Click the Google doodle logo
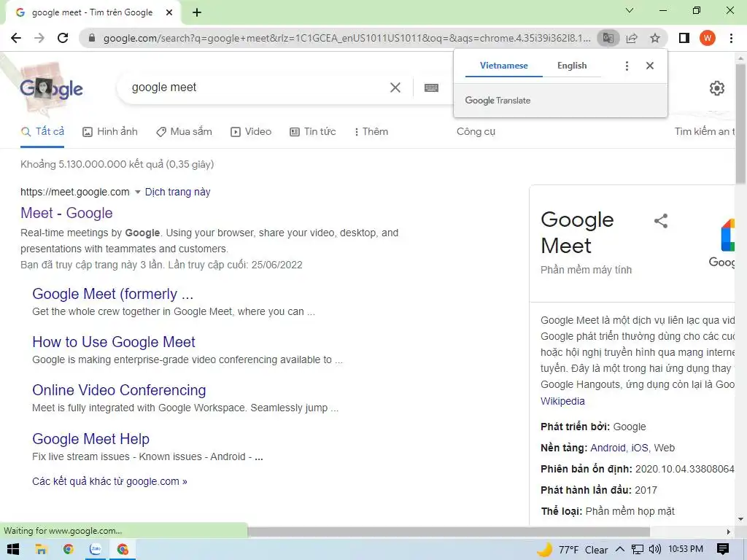 pyautogui.click(x=51, y=88)
